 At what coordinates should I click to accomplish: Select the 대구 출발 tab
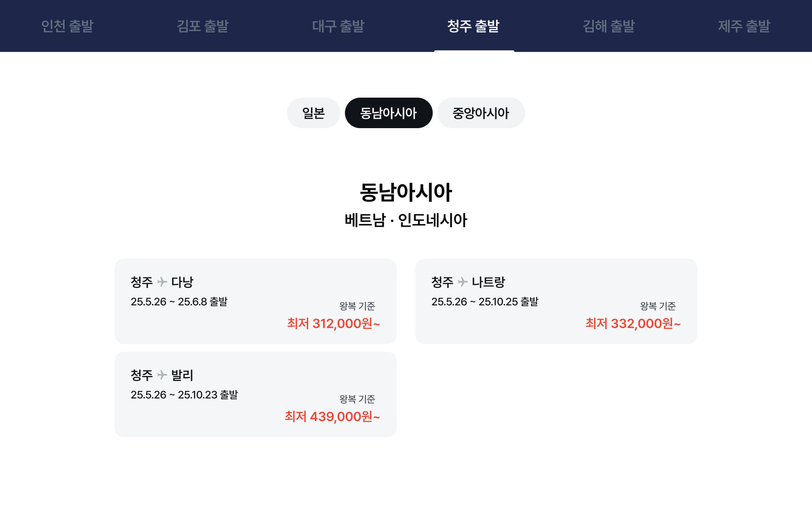coord(338,26)
